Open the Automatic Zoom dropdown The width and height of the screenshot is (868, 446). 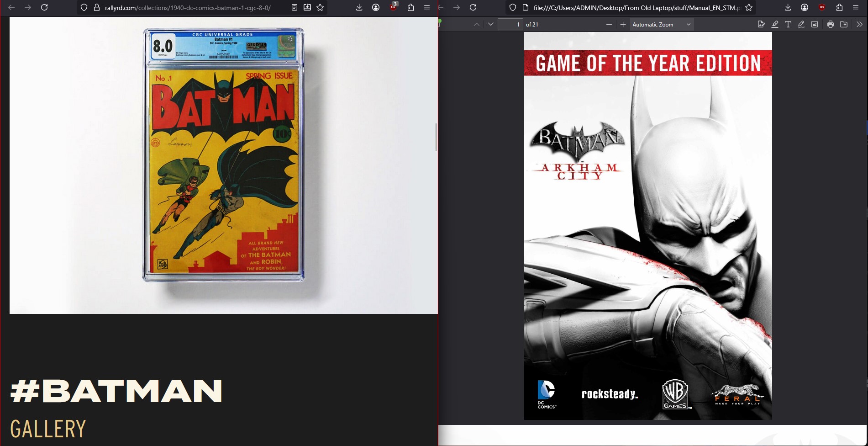click(662, 25)
